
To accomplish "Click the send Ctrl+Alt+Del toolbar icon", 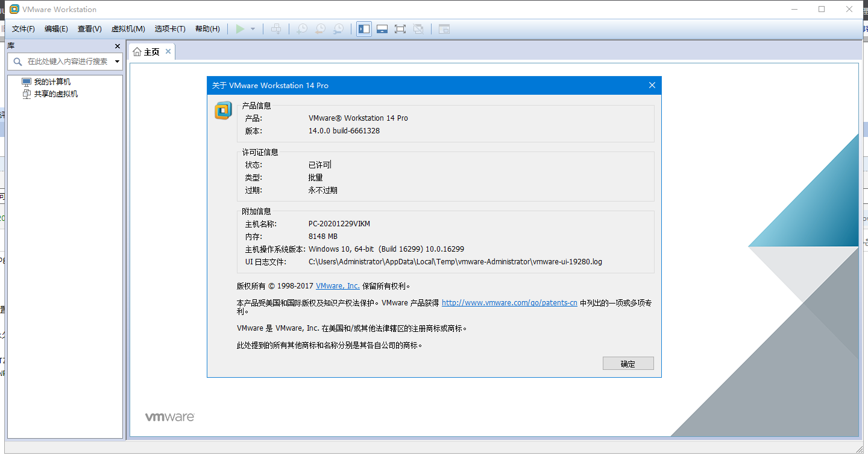I will tap(276, 29).
